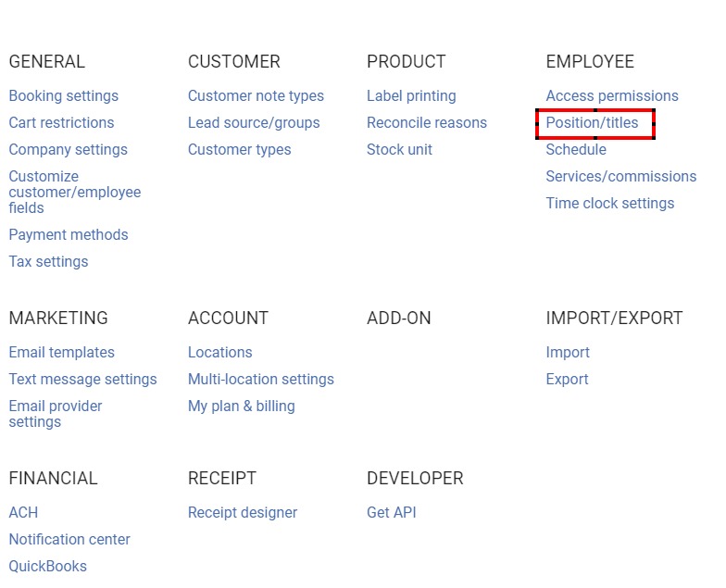This screenshot has width=726, height=588.
Task: Go to Time clock settings
Action: point(609,204)
